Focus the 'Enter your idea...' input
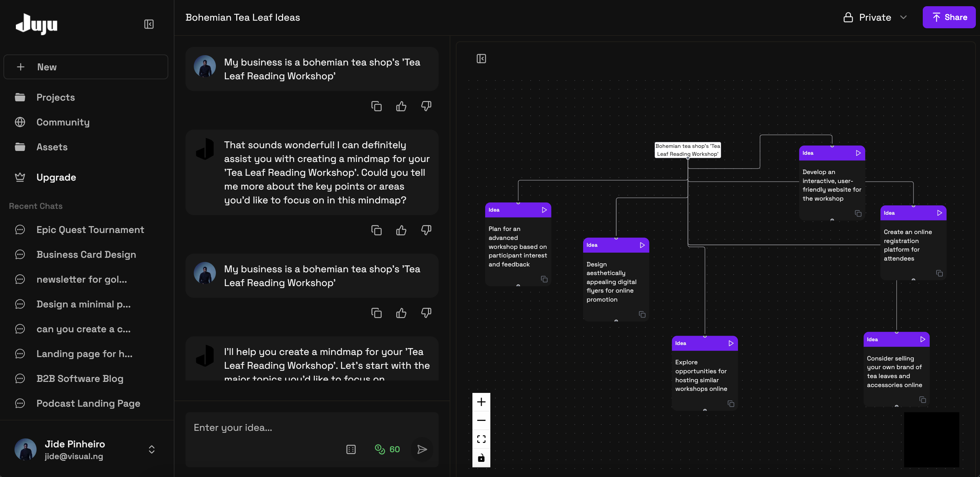This screenshot has width=980, height=477. coord(266,428)
